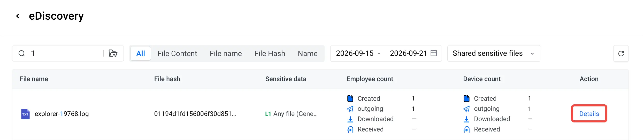644x140 pixels.
Task: Click the Device count Received icon
Action: point(466,129)
